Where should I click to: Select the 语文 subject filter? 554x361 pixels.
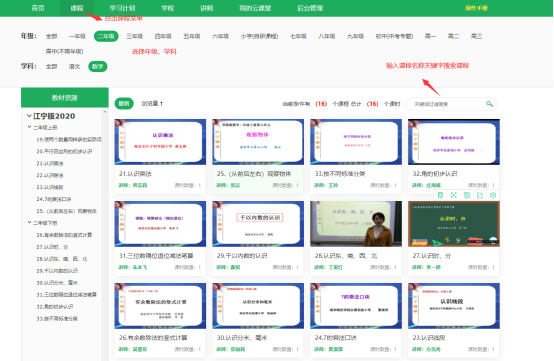coord(75,66)
